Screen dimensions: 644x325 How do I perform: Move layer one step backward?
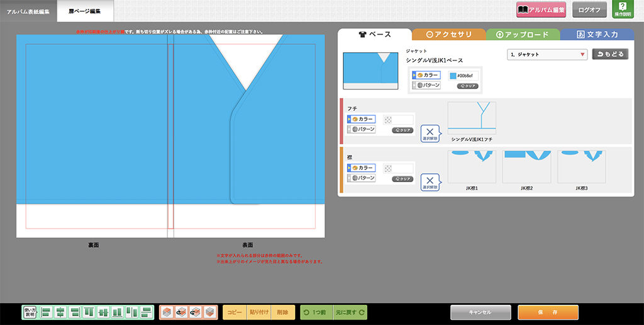tap(196, 312)
